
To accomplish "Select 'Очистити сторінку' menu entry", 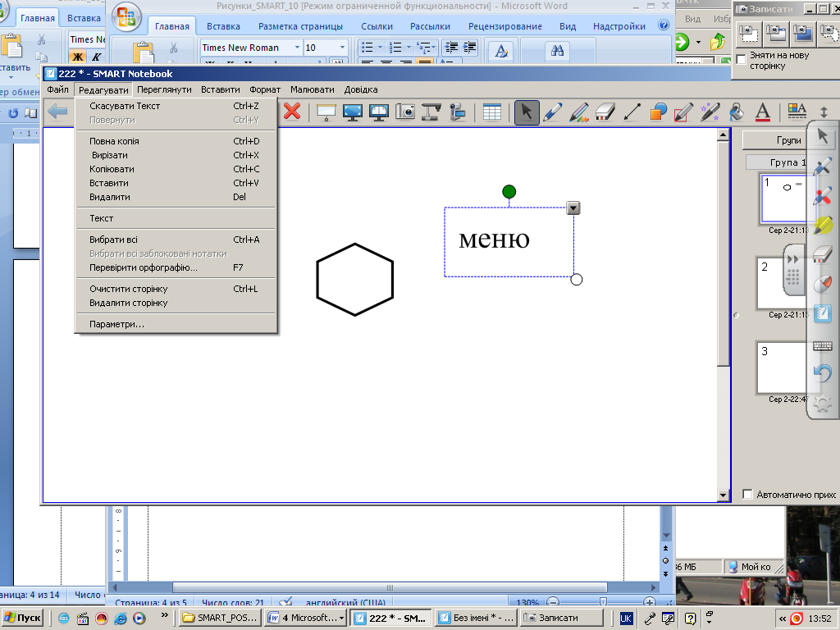I will (176, 290).
